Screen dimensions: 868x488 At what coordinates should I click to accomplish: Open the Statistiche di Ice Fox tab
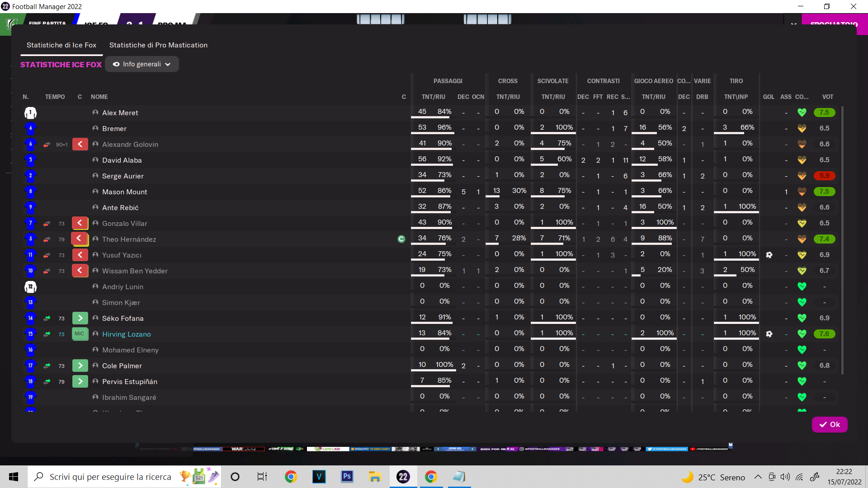[x=61, y=45]
